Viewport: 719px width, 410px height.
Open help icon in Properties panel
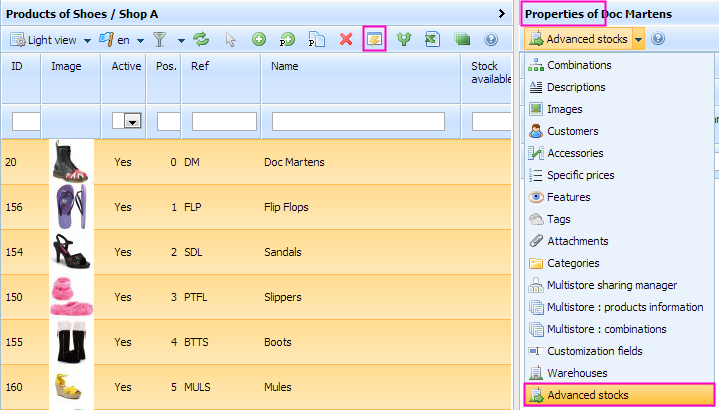(658, 39)
